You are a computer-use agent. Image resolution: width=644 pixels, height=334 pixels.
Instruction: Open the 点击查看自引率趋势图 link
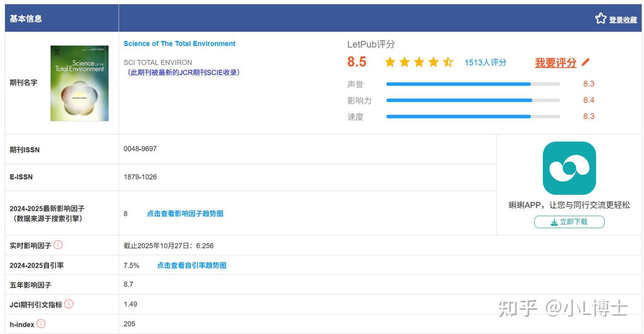tap(191, 265)
